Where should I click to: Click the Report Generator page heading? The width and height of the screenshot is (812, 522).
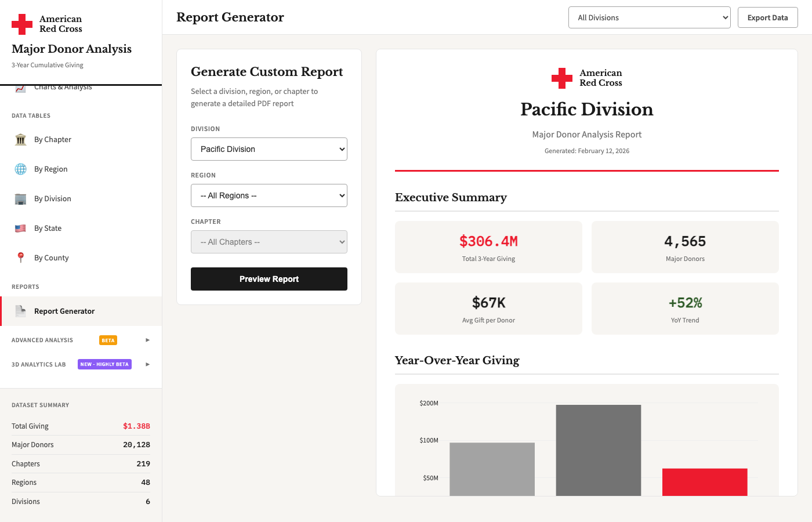pos(230,17)
